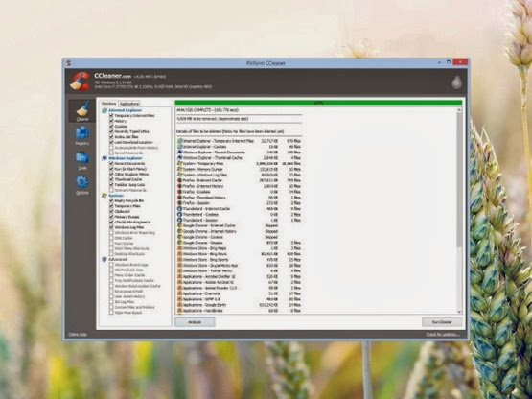This screenshot has width=532, height=399.
Task: Enable the Saved Passwords checkbox
Action: click(111, 153)
